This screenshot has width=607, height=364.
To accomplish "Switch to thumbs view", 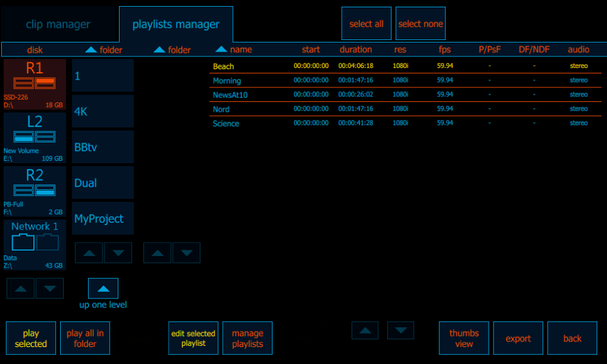I will (x=464, y=338).
